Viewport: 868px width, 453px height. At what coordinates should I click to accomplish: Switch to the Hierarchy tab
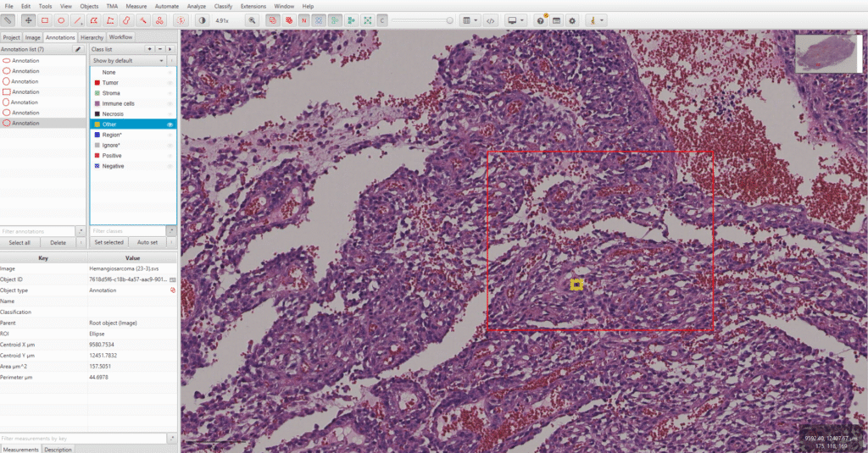point(92,37)
